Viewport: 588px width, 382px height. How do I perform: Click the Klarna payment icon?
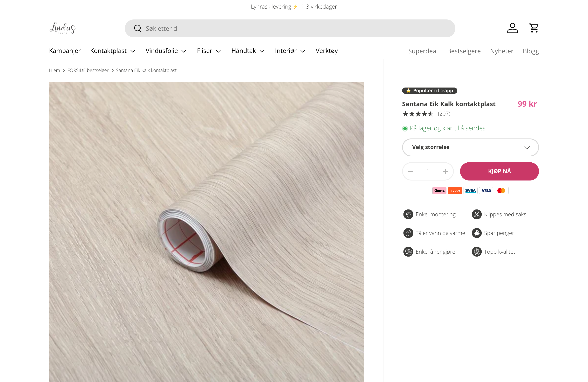coord(439,190)
